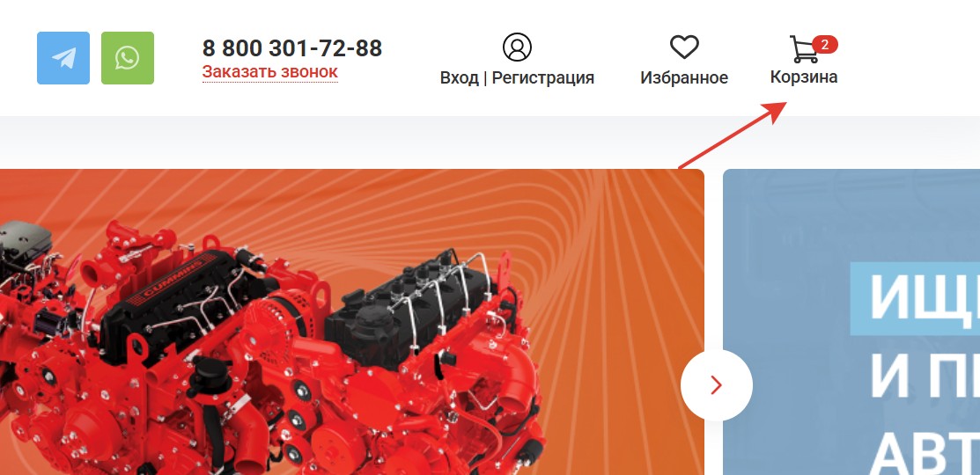Open the Избранное label
The height and width of the screenshot is (475, 980).
(x=684, y=78)
